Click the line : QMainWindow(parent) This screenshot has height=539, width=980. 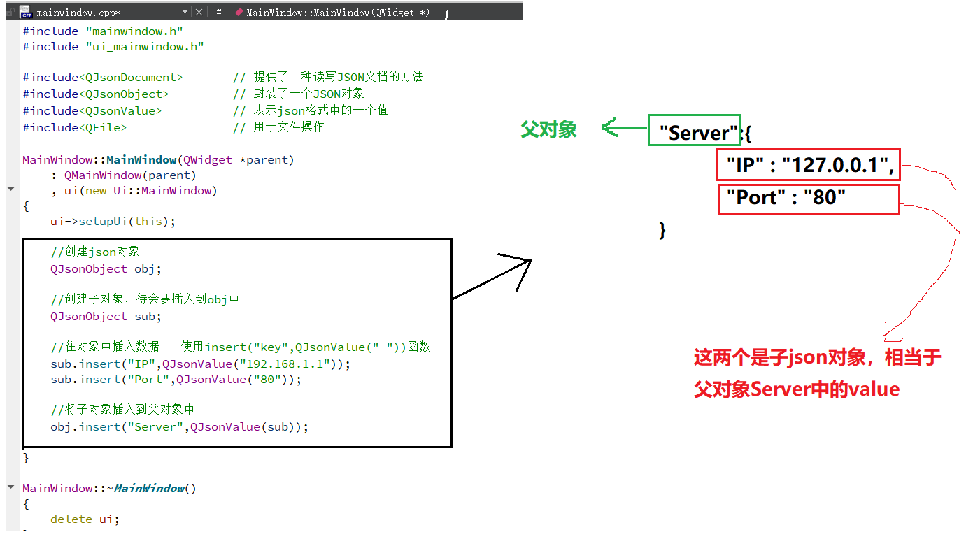(123, 175)
